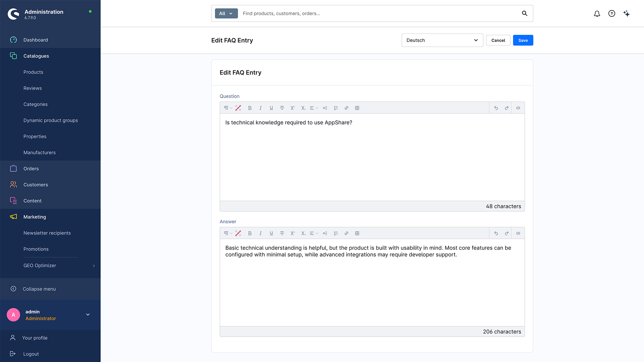
Task: Redo change in the Question editor
Action: (506, 108)
